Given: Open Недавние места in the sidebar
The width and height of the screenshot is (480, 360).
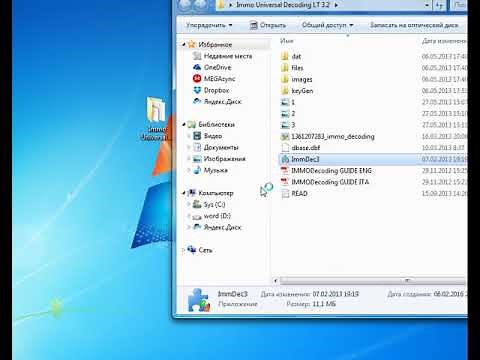Looking at the screenshot, I should pos(228,56).
